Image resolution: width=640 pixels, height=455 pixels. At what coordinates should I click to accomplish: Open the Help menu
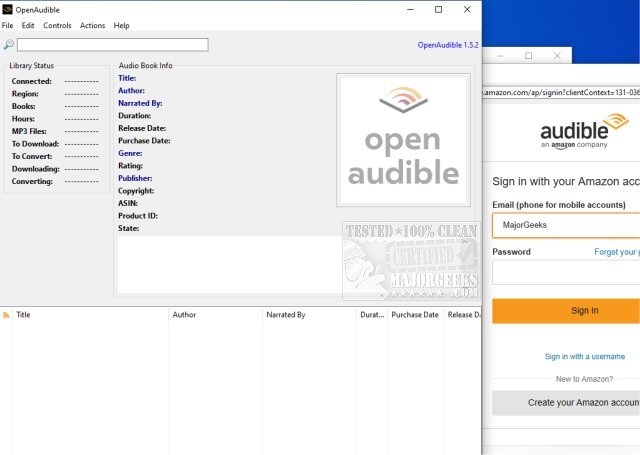tap(122, 25)
